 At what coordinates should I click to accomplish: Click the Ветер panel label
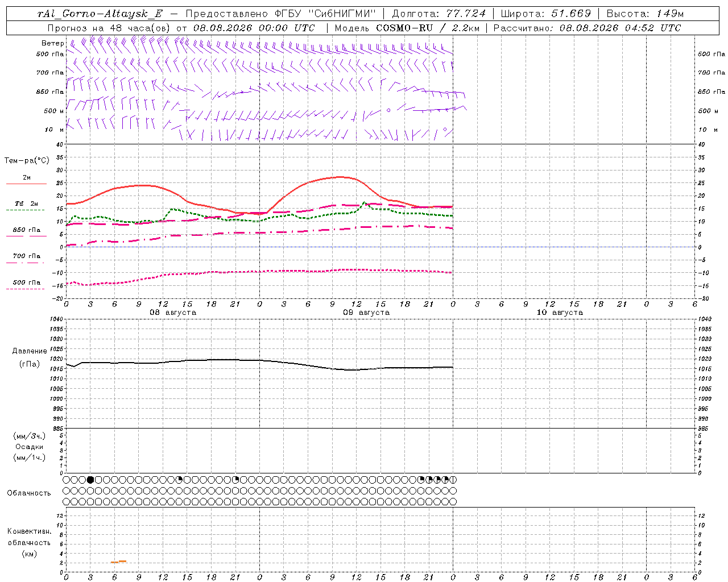point(52,43)
